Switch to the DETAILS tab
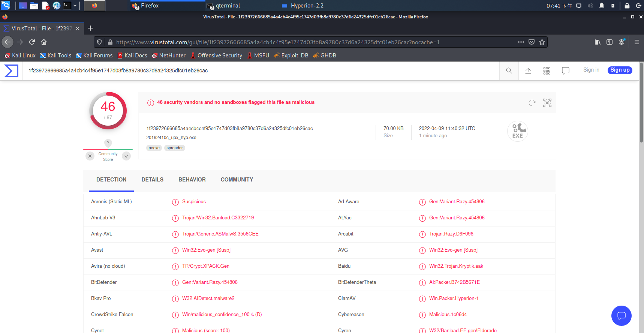 coord(153,180)
